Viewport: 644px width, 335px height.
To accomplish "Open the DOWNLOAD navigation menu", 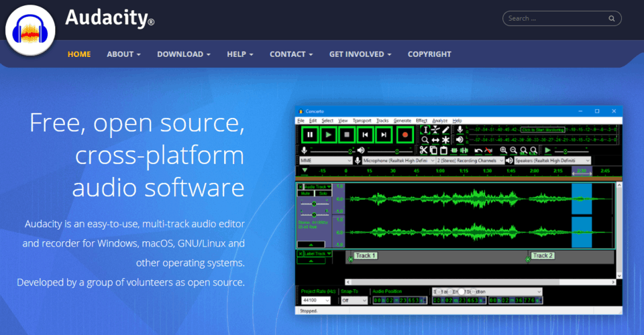I will click(184, 54).
